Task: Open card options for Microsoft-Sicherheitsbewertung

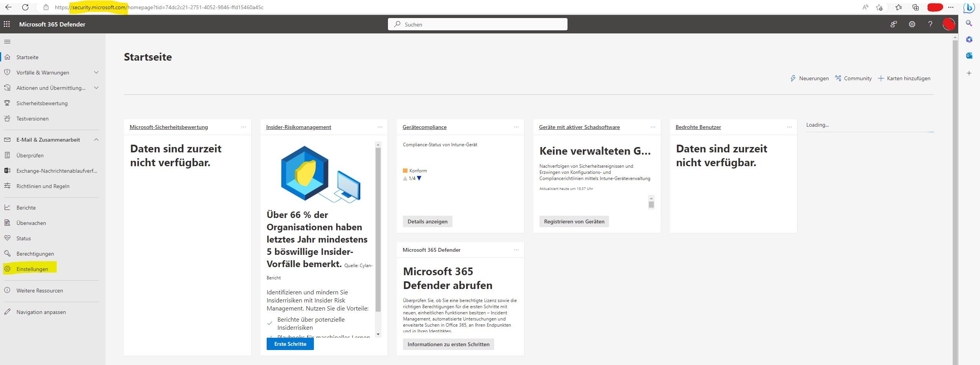Action: 244,127
